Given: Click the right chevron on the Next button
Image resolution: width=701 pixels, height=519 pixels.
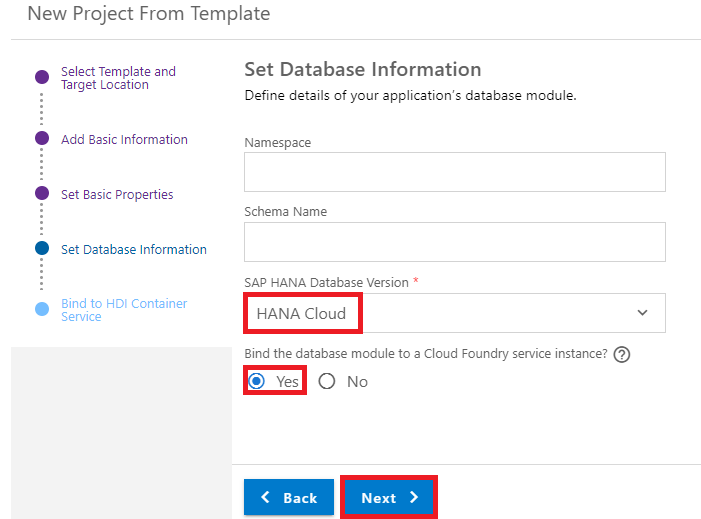Looking at the screenshot, I should pos(414,497).
